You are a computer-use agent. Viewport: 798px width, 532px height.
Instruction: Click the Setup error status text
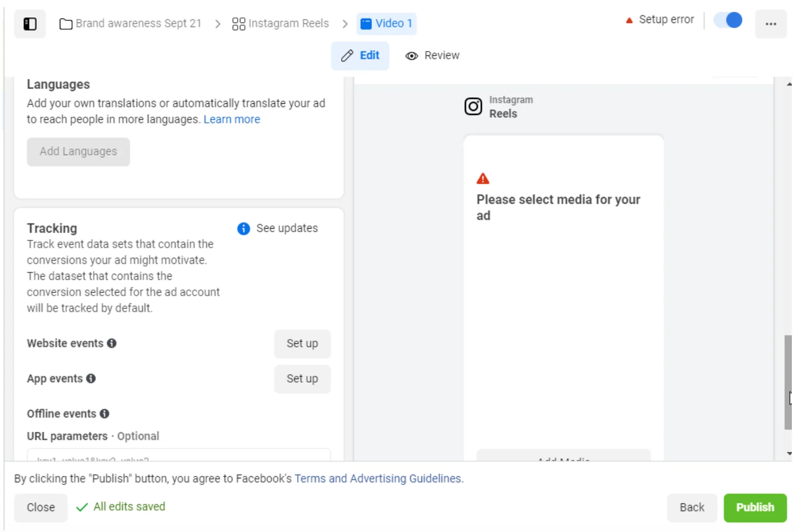[667, 20]
